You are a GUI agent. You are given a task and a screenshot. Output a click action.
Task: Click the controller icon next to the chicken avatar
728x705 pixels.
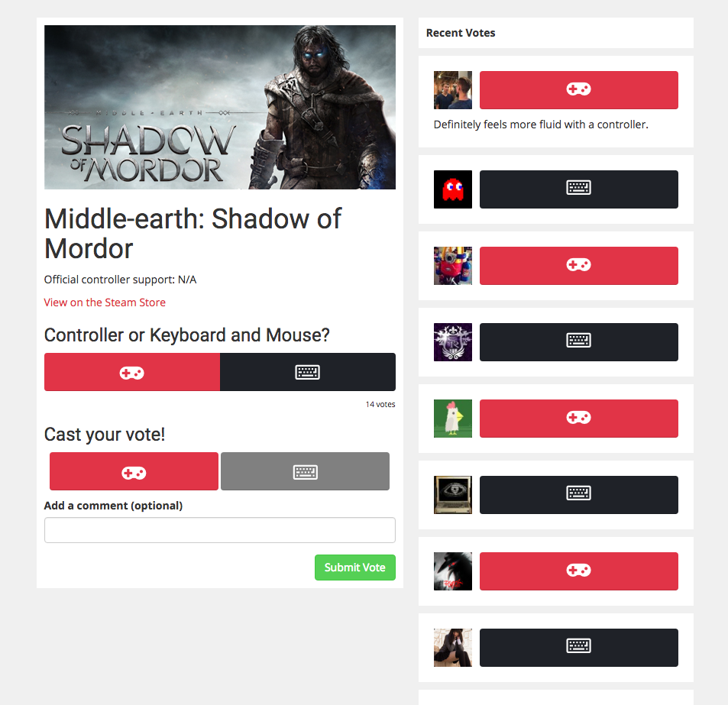tap(578, 419)
